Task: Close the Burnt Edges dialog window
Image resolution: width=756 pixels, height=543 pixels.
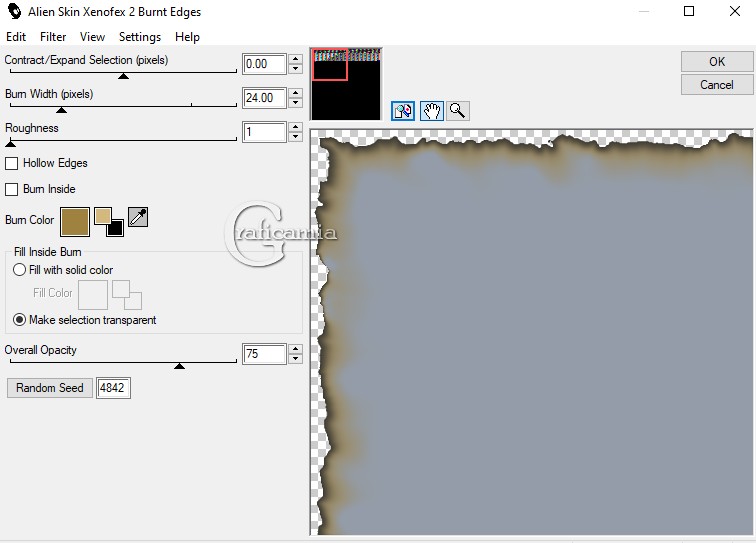Action: coord(735,11)
